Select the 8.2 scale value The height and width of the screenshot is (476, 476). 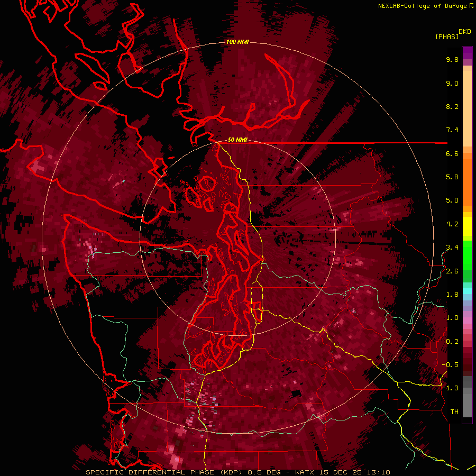point(452,106)
